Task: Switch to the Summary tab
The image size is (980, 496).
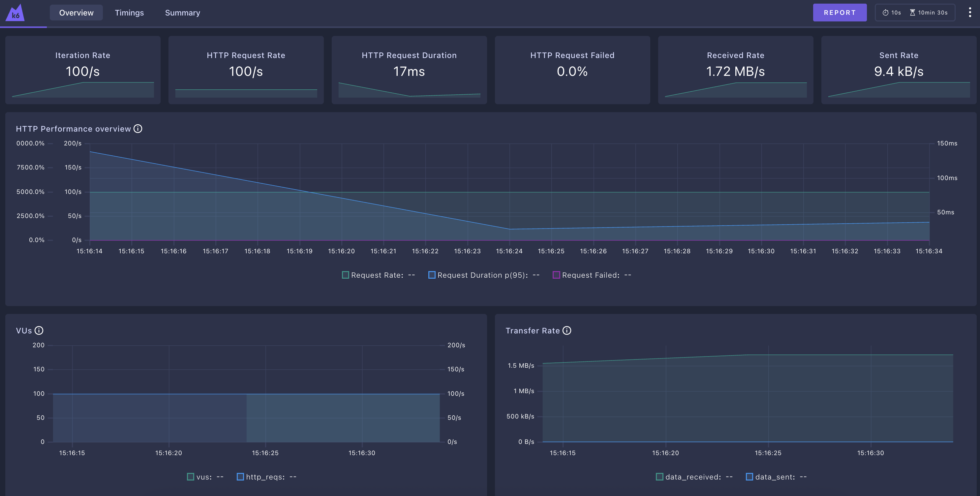Action: tap(183, 13)
